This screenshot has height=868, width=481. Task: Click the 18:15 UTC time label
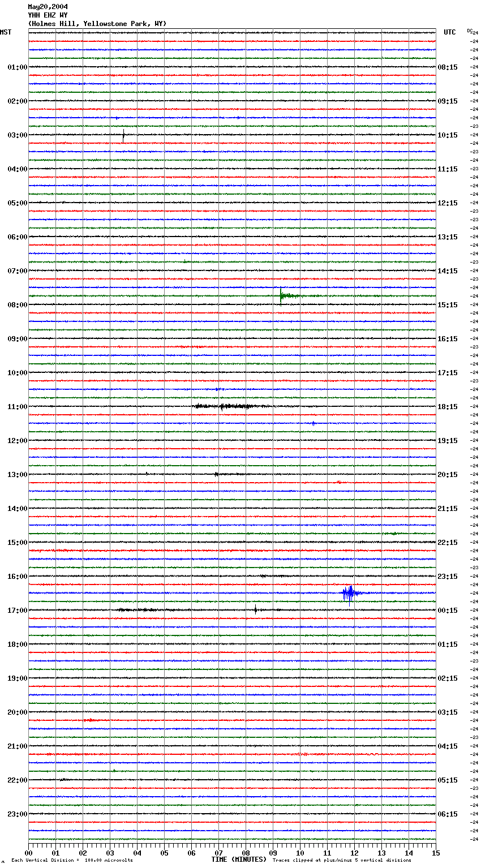[x=448, y=407]
